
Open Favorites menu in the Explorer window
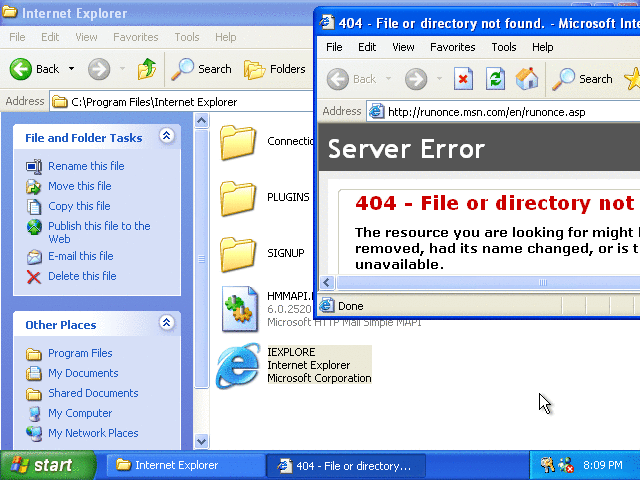coord(136,37)
